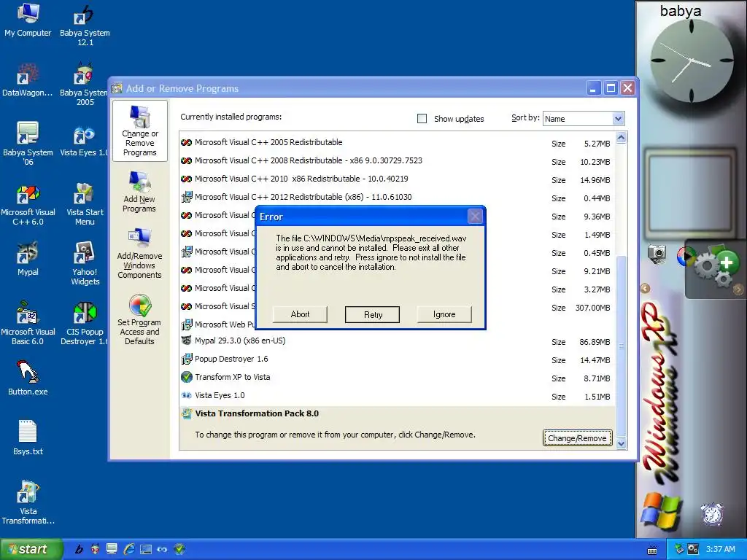Click Windows flag logo in sidebar
The height and width of the screenshot is (560, 747).
(x=661, y=513)
